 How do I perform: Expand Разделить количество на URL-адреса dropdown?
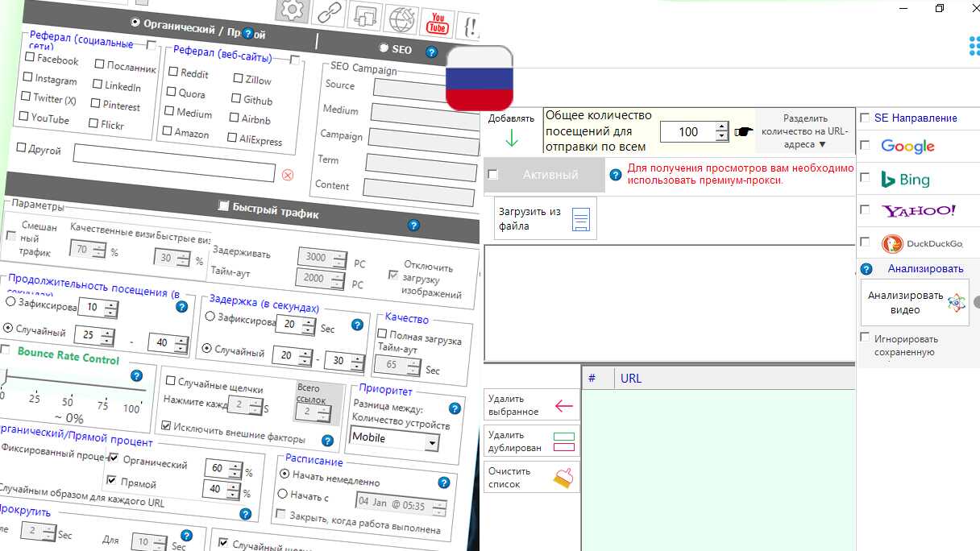tap(804, 130)
